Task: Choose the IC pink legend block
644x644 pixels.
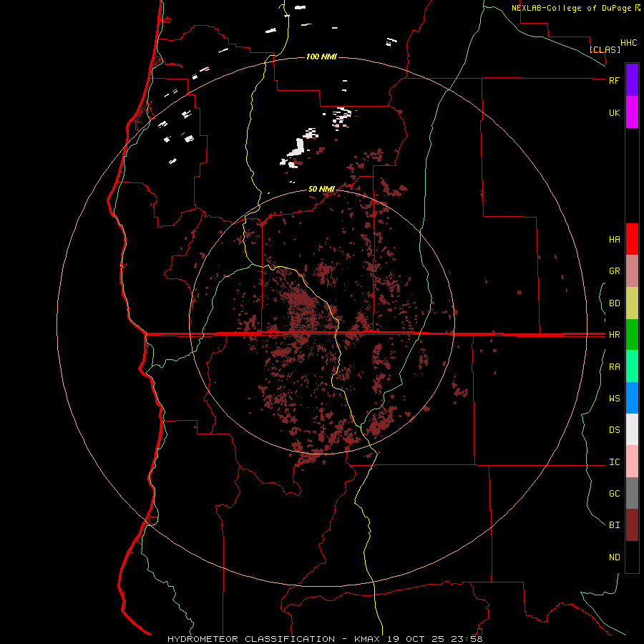Action: [x=632, y=462]
